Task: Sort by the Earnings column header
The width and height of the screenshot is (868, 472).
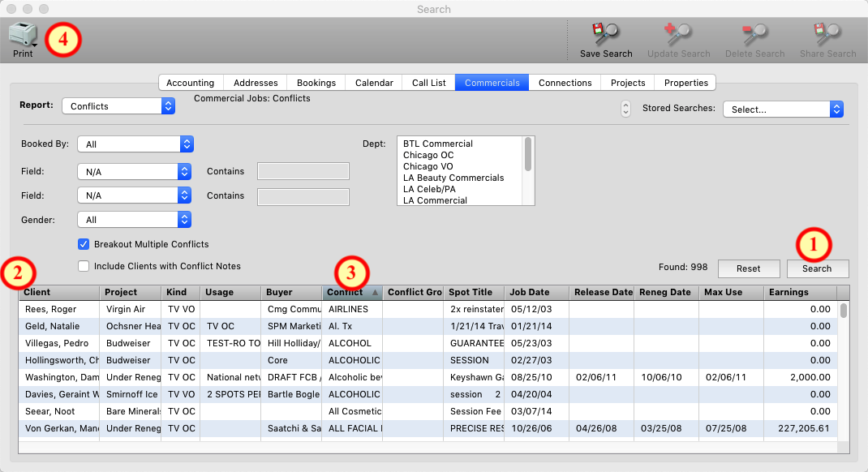Action: click(801, 292)
